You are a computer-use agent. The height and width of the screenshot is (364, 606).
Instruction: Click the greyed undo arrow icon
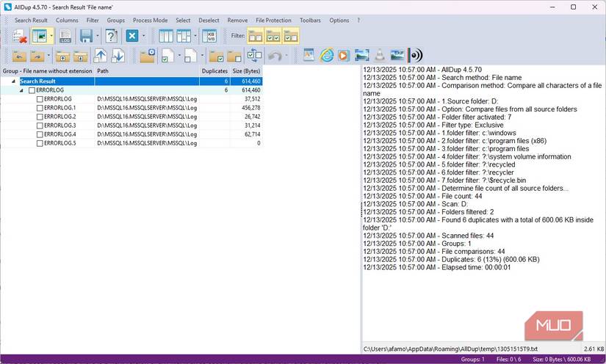tap(275, 56)
